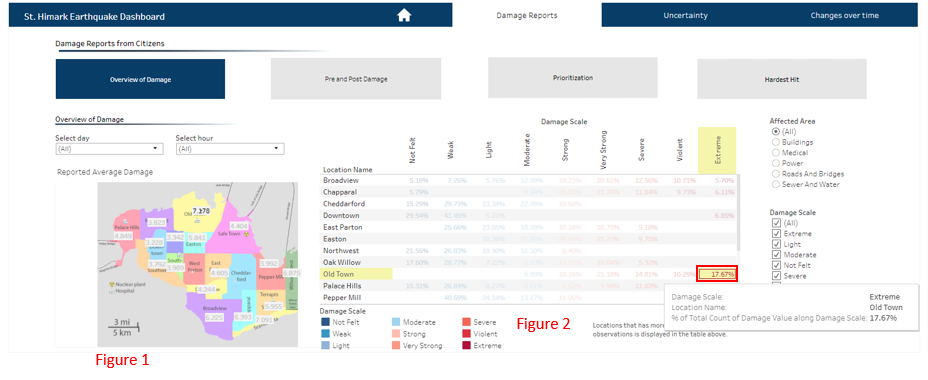928x380 pixels.
Task: Select the Buildings affected area option
Action: [776, 142]
